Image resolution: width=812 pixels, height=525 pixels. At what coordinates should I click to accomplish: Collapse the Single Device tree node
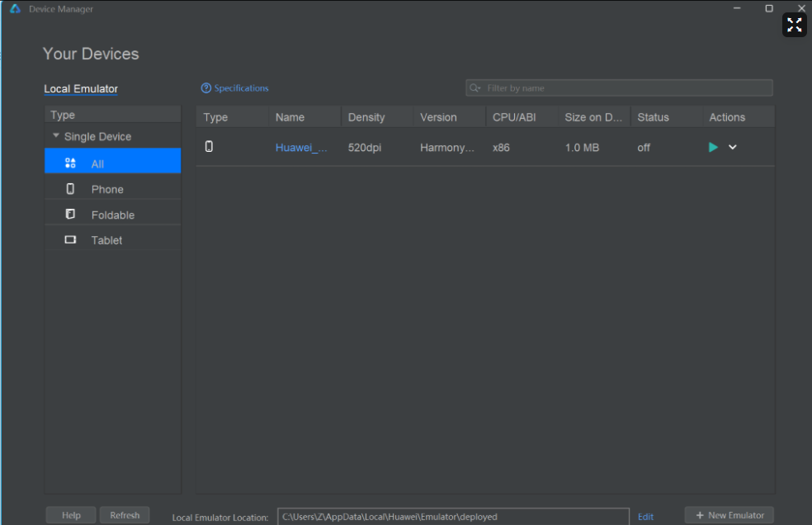click(56, 135)
